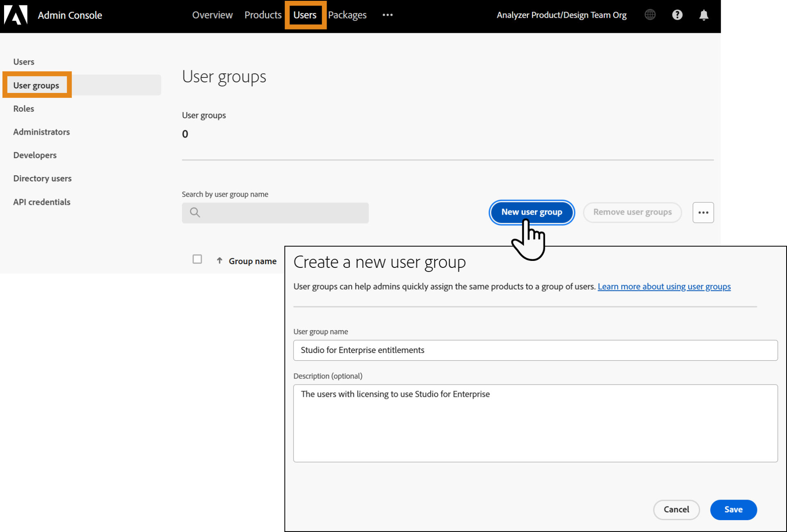Click the Remove user groups button

(632, 212)
